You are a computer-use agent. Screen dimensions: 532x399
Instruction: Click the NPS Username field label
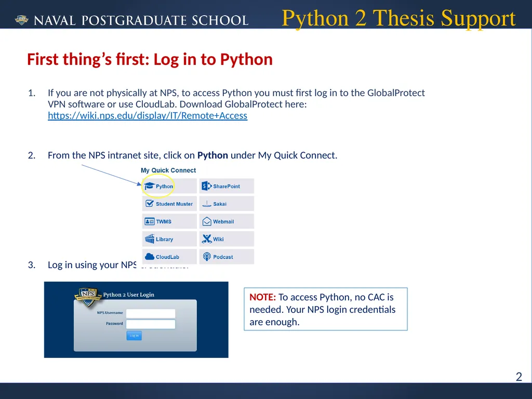[110, 312]
